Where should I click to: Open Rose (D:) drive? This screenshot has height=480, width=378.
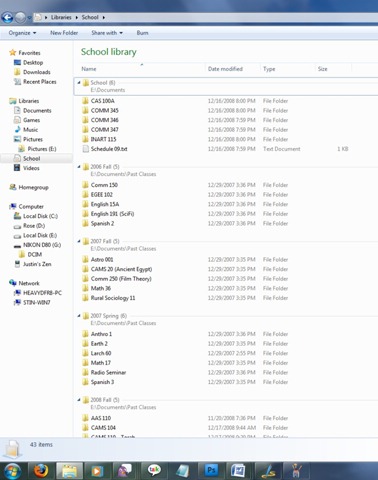click(x=34, y=226)
